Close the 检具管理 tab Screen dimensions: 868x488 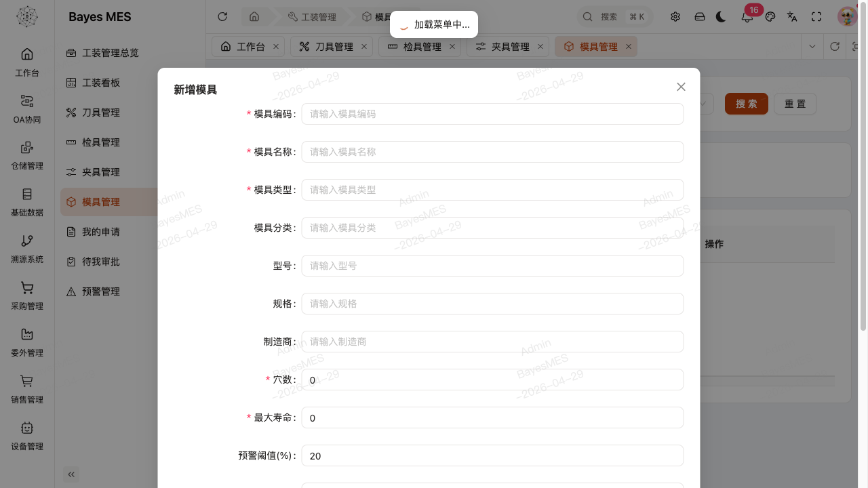coord(452,47)
